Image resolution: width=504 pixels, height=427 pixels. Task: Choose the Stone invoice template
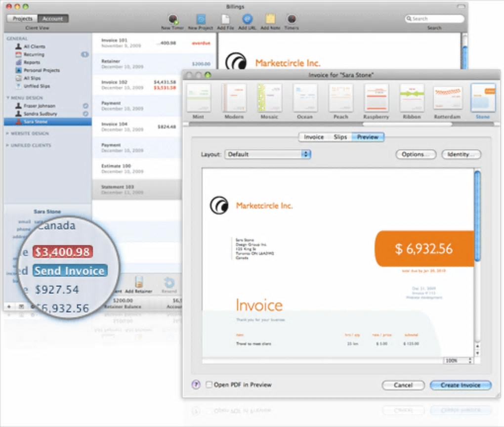tap(483, 102)
